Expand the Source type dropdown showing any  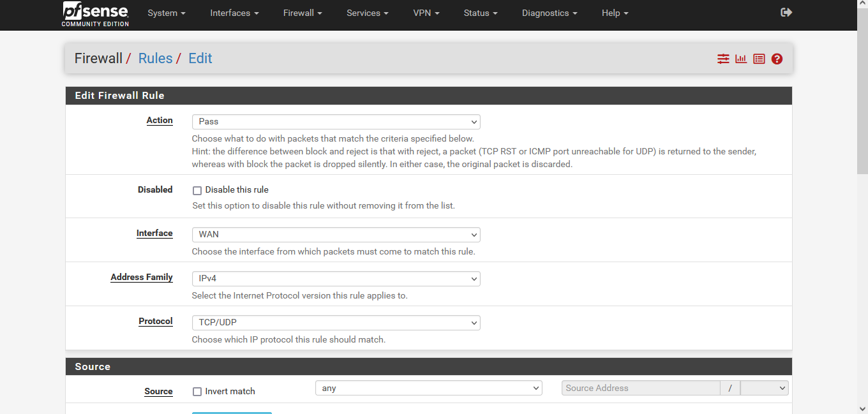(x=429, y=388)
